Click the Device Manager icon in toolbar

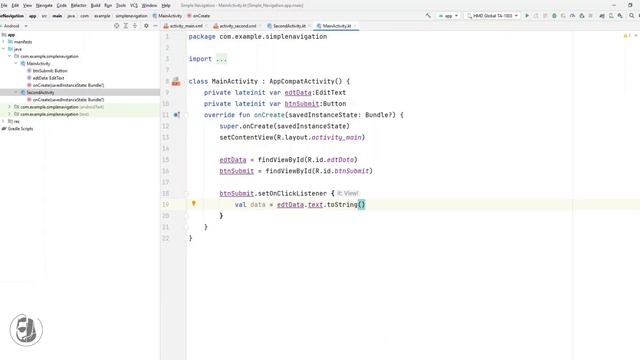point(611,16)
